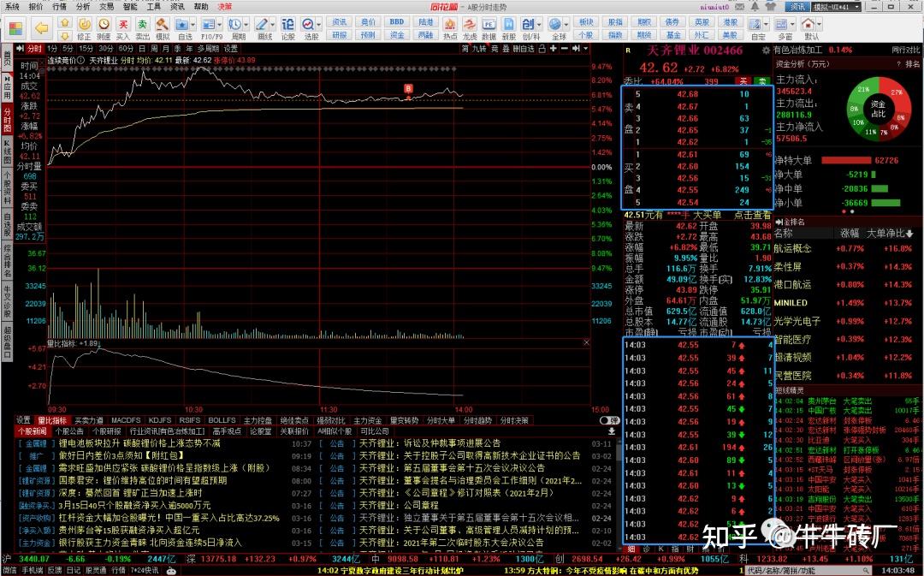Screen dimensions: 924x576
Task: Open the 新股 new shares icon
Action: [x=508, y=28]
